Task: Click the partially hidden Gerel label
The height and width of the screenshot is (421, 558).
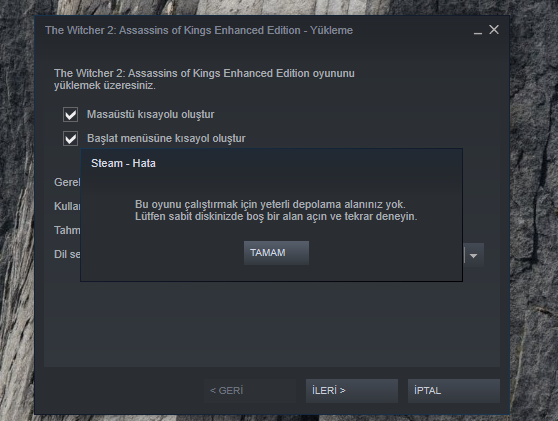Action: point(67,182)
